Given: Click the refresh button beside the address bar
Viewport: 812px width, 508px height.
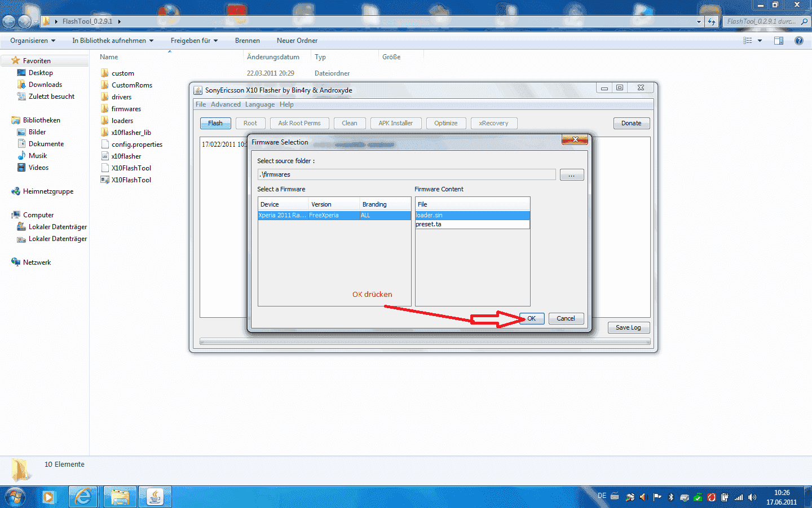Looking at the screenshot, I should click(712, 21).
